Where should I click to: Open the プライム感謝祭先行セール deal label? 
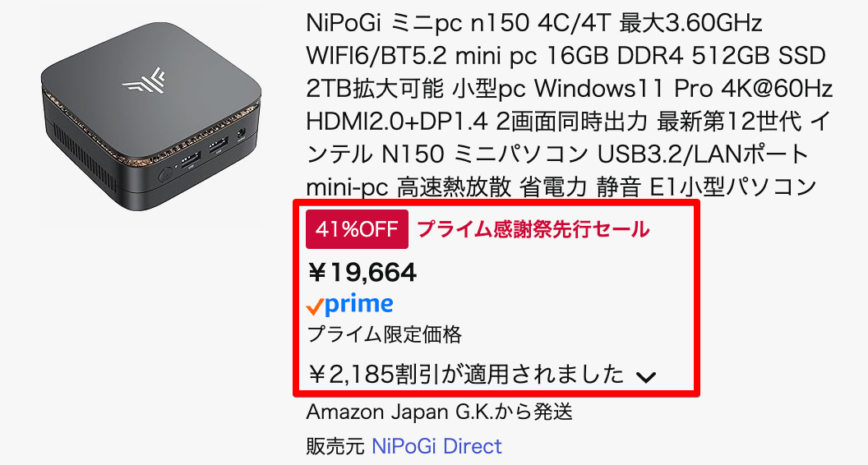[x=533, y=230]
